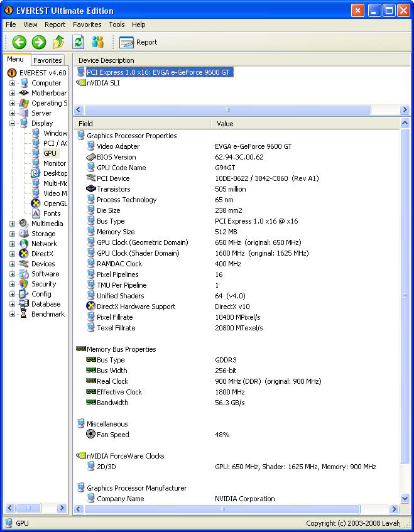Click the scroll-up arrow of the properties list
This screenshot has height=532, width=414.
(405, 123)
